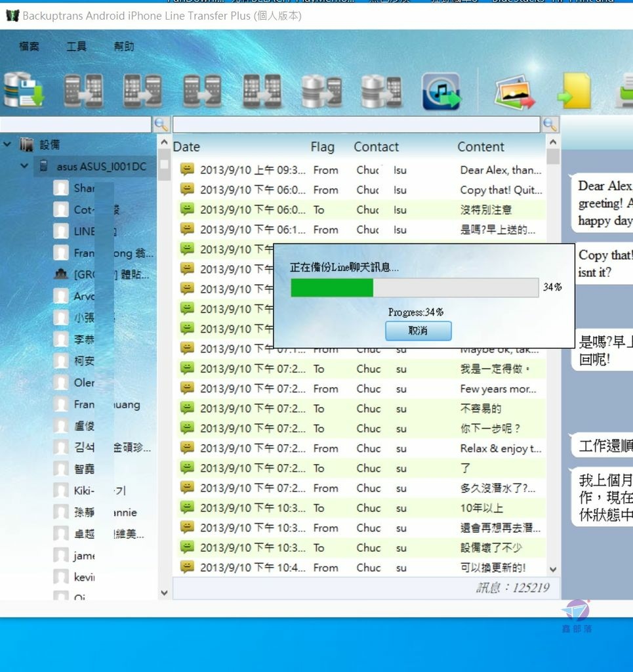Image resolution: width=633 pixels, height=672 pixels.
Task: Click the 'Dear Alex' chat bubble in preview pane
Action: click(602, 203)
